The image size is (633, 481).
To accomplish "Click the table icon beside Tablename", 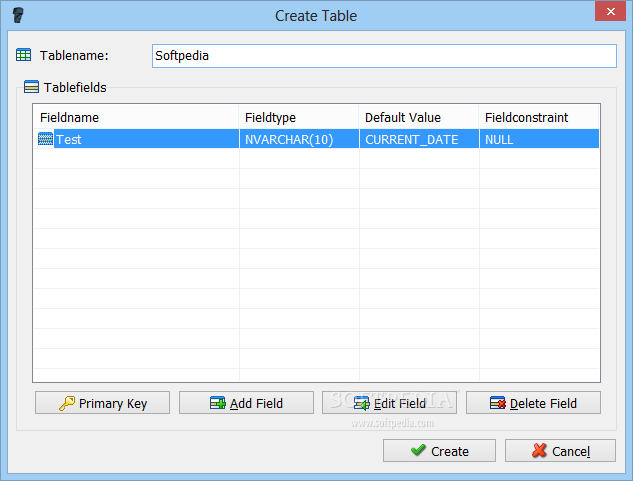I will pyautogui.click(x=23, y=55).
